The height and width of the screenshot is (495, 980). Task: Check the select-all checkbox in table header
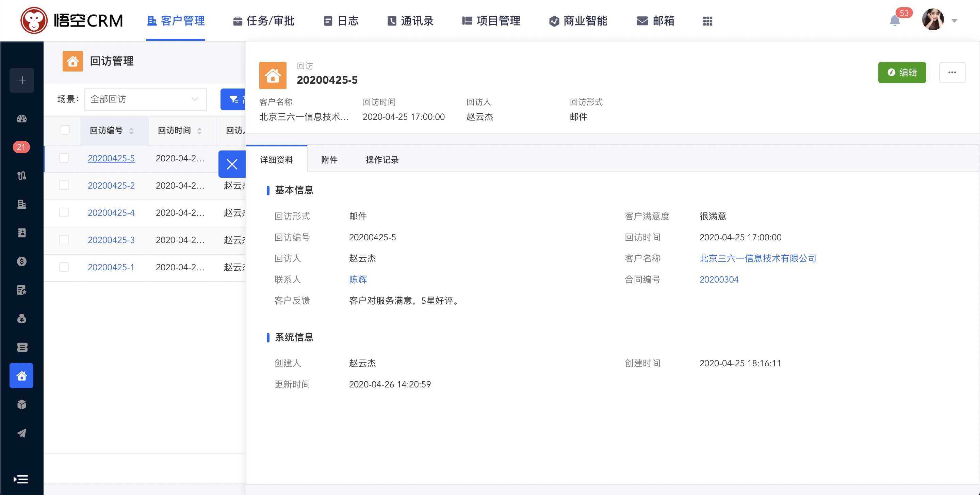(x=65, y=130)
